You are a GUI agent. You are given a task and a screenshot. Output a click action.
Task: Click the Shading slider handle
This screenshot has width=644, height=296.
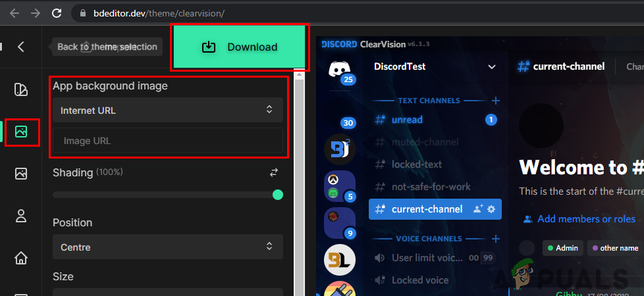tap(278, 195)
